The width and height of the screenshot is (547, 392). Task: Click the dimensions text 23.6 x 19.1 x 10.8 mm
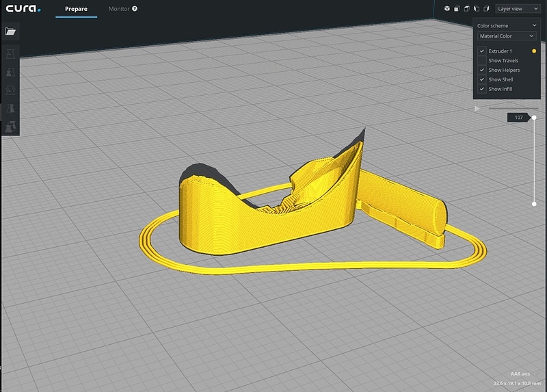coord(517,383)
